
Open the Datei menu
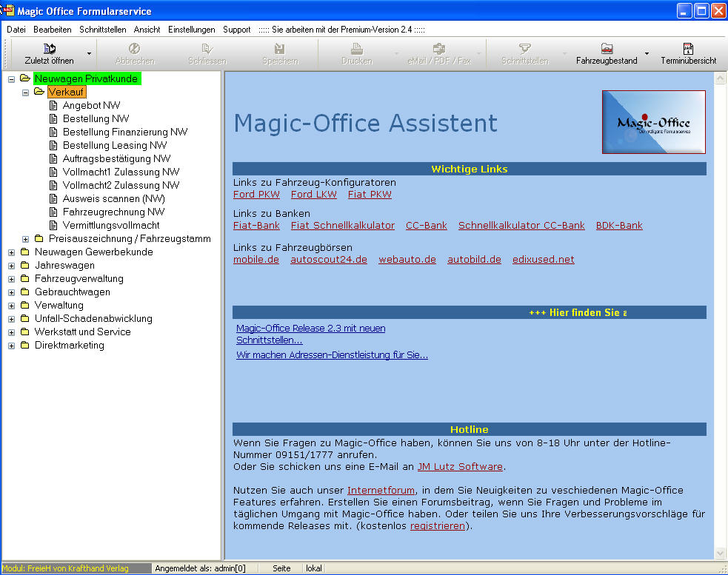16,30
